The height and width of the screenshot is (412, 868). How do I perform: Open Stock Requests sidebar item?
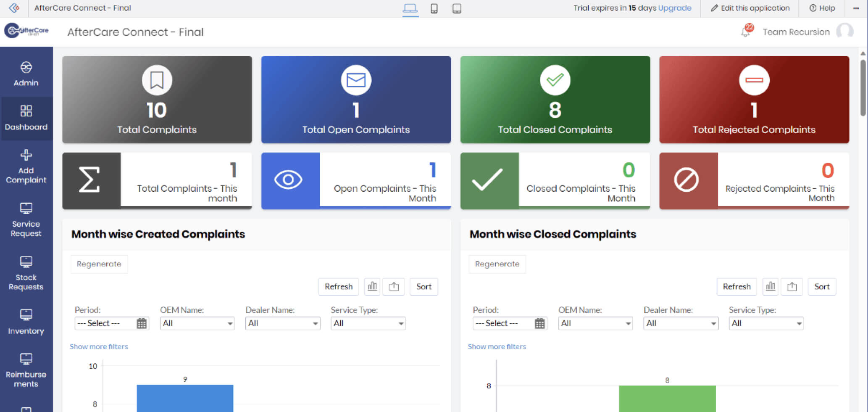(x=26, y=274)
